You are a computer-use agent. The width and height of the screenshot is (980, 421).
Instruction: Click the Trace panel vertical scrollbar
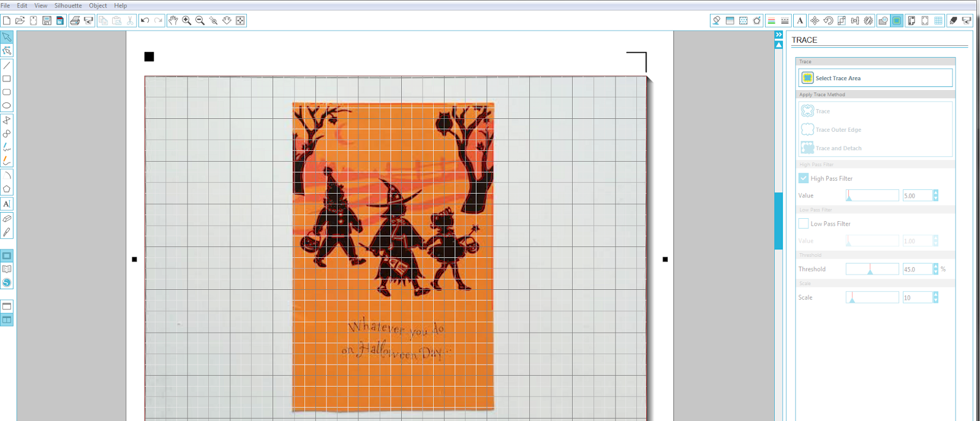(778, 221)
